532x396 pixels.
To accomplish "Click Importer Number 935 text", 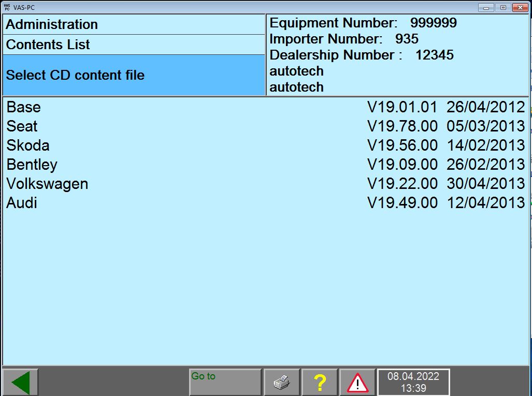I will point(343,39).
